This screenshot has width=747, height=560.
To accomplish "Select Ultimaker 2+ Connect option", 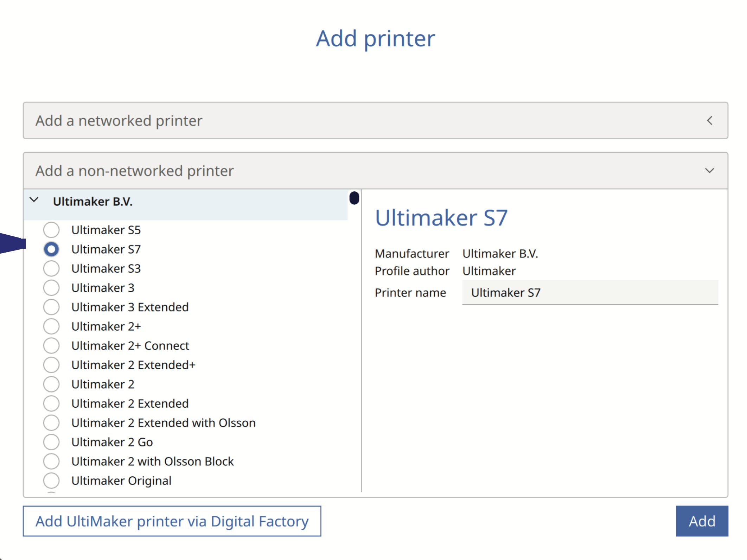I will click(x=51, y=346).
